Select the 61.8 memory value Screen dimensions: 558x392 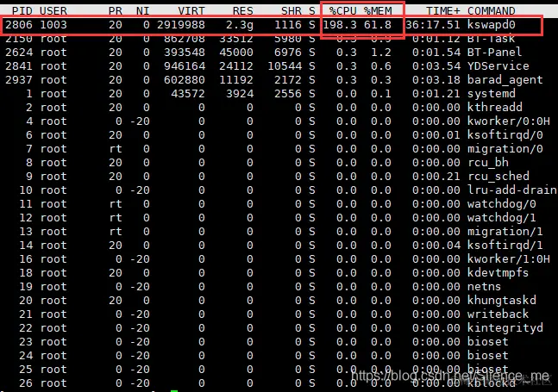pos(378,24)
